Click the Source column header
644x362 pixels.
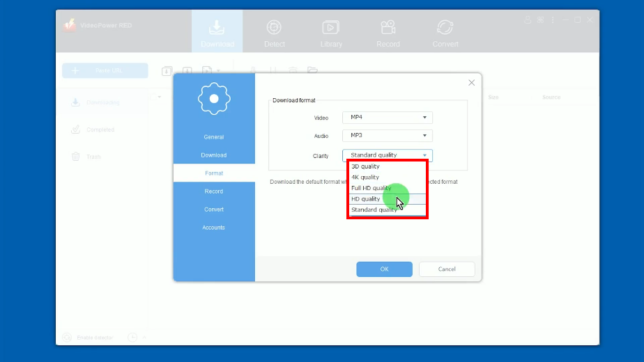pos(551,97)
